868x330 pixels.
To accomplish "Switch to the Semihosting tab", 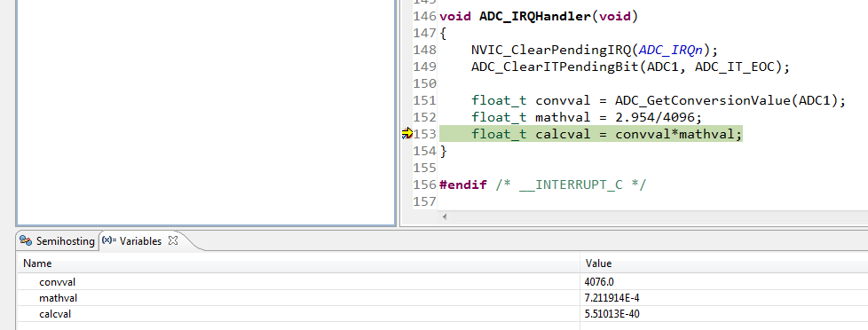I will tap(57, 241).
